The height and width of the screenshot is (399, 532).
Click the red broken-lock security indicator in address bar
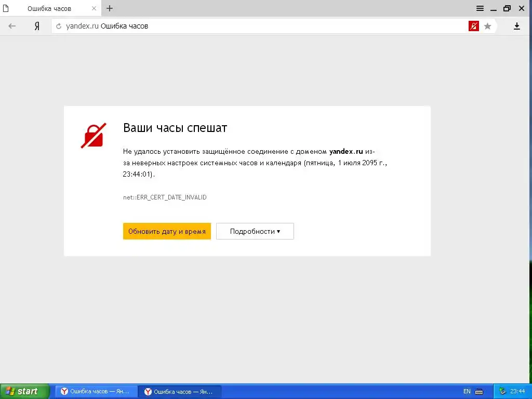pos(474,26)
